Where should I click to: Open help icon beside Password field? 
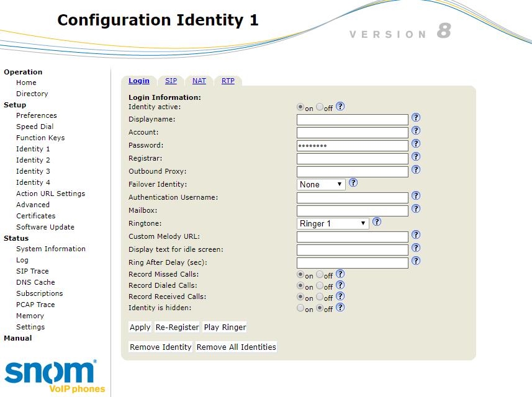coord(416,144)
